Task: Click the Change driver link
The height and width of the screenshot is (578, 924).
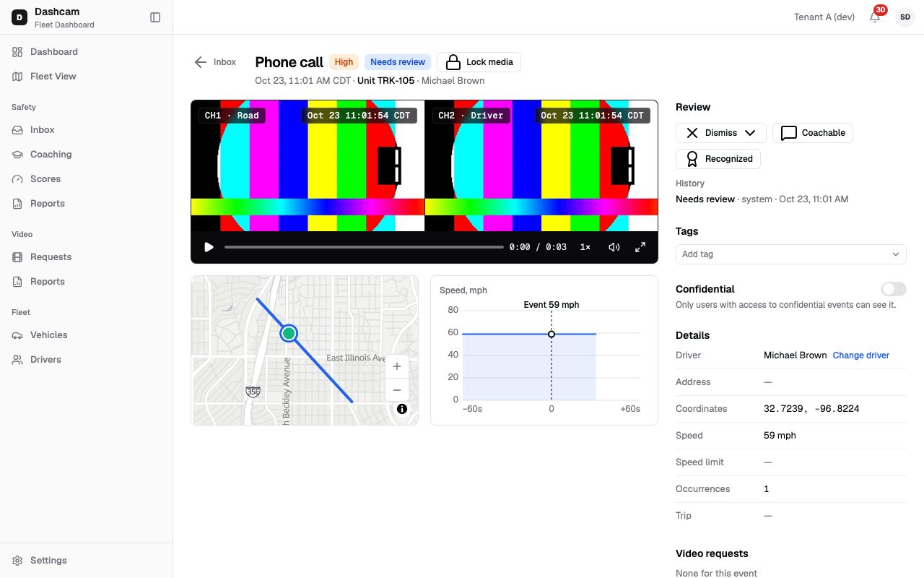Action: pos(861,355)
